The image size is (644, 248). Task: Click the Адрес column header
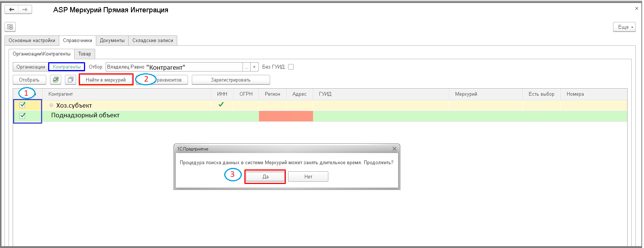coord(300,94)
